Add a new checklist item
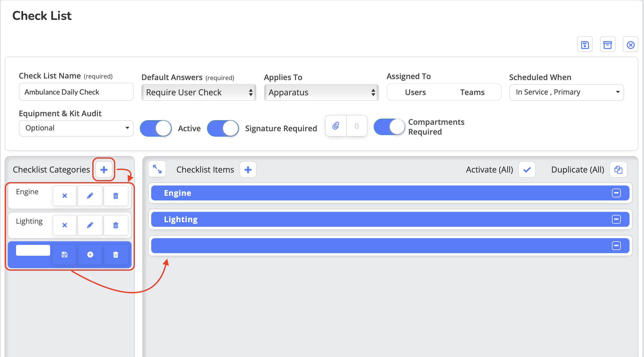Image resolution: width=644 pixels, height=357 pixels. click(248, 170)
